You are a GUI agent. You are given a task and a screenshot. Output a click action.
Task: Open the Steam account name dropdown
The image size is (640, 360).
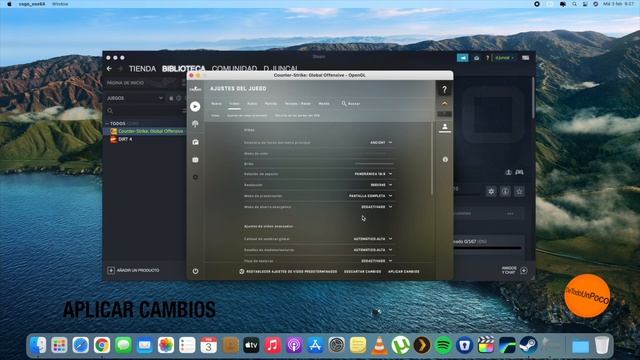(x=504, y=58)
